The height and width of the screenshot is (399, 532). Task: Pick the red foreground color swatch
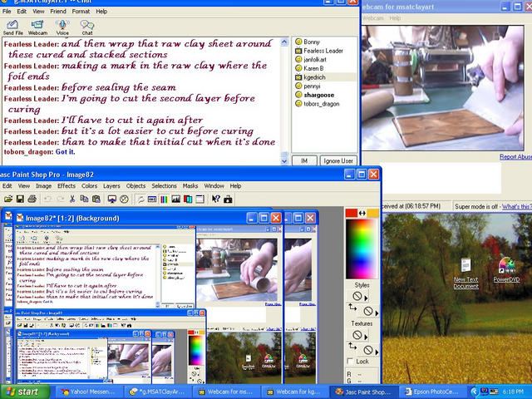pos(351,213)
